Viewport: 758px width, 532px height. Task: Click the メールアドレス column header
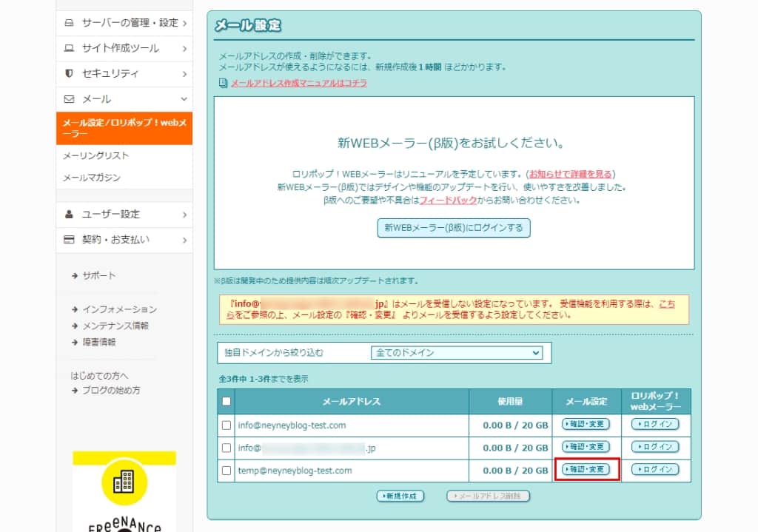(352, 402)
